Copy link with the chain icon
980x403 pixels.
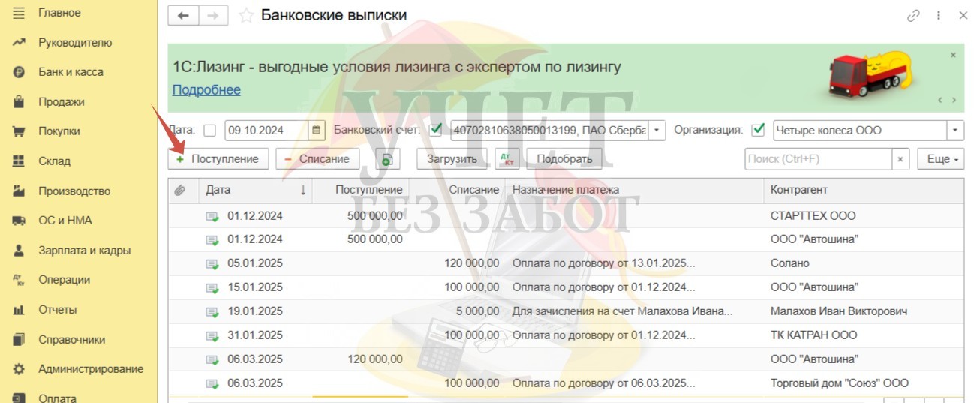pyautogui.click(x=914, y=15)
